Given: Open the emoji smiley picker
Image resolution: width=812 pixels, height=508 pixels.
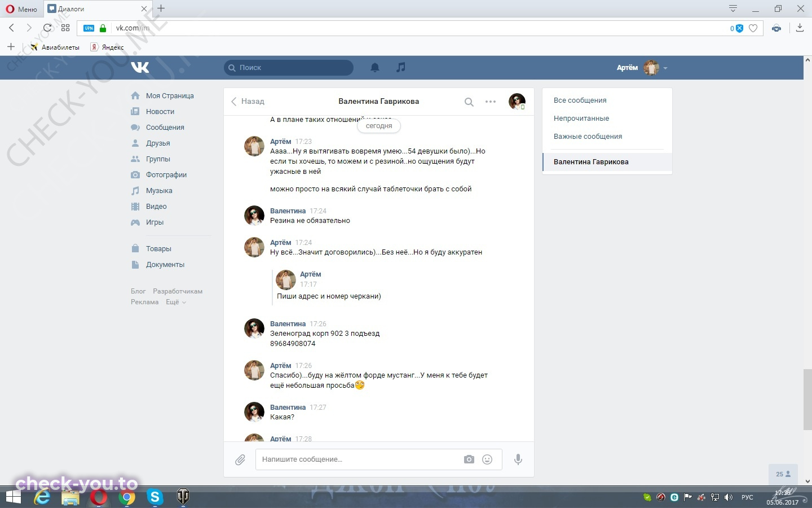Looking at the screenshot, I should (487, 459).
